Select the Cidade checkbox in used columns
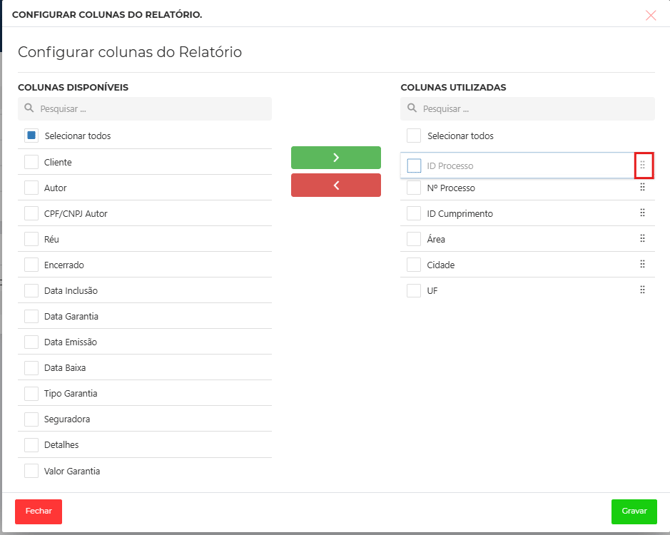The image size is (670, 535). [x=414, y=265]
